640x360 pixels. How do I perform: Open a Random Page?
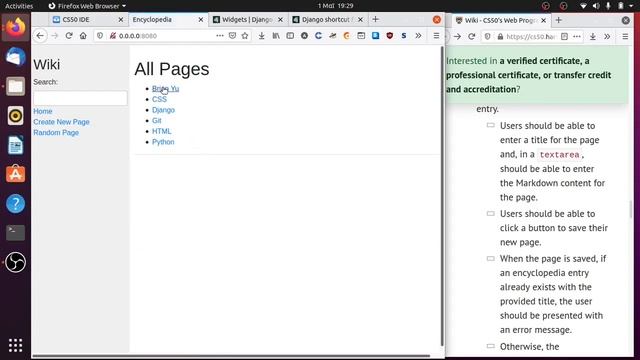56,132
